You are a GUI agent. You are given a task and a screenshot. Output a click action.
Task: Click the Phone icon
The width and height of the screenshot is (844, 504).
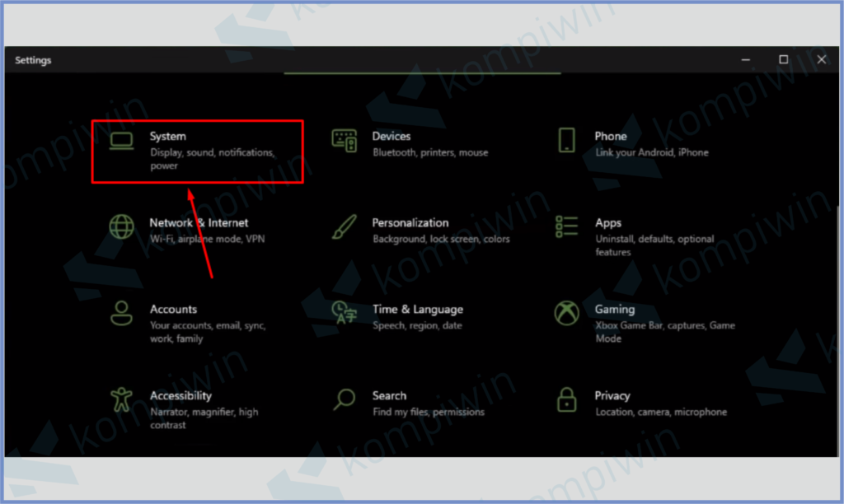(x=566, y=140)
